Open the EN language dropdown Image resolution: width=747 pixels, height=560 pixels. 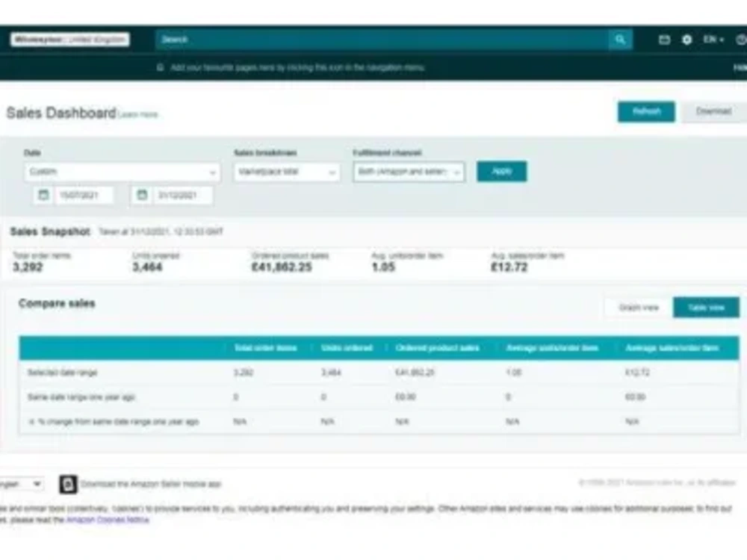click(x=713, y=40)
